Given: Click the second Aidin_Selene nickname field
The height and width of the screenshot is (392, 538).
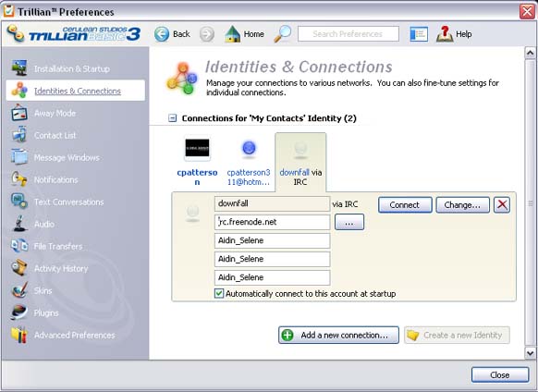Looking at the screenshot, I should point(272,259).
